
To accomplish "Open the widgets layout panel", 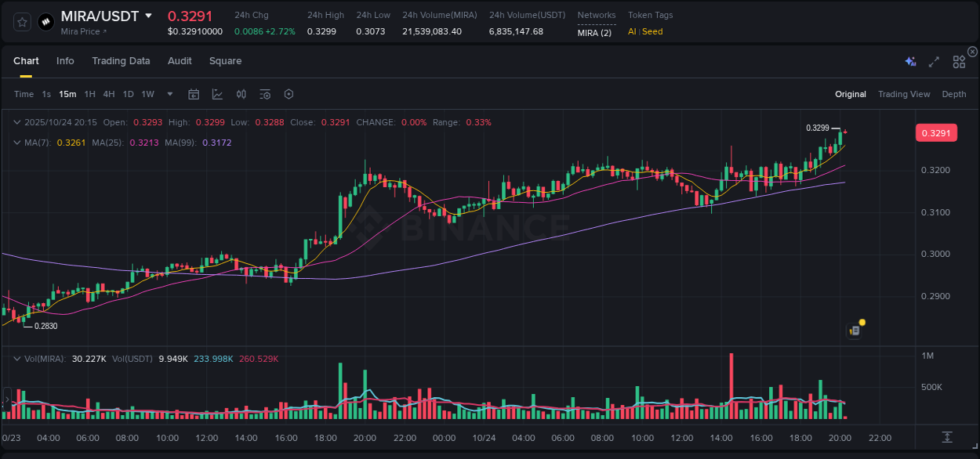I will (x=958, y=61).
